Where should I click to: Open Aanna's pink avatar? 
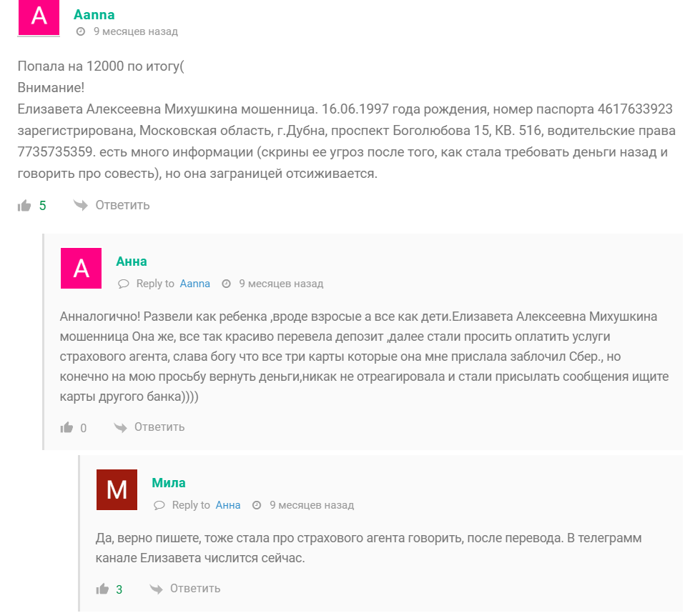pyautogui.click(x=39, y=17)
